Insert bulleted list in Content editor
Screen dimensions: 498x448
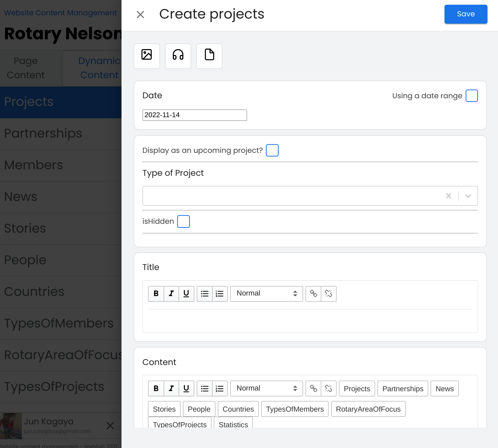point(205,388)
